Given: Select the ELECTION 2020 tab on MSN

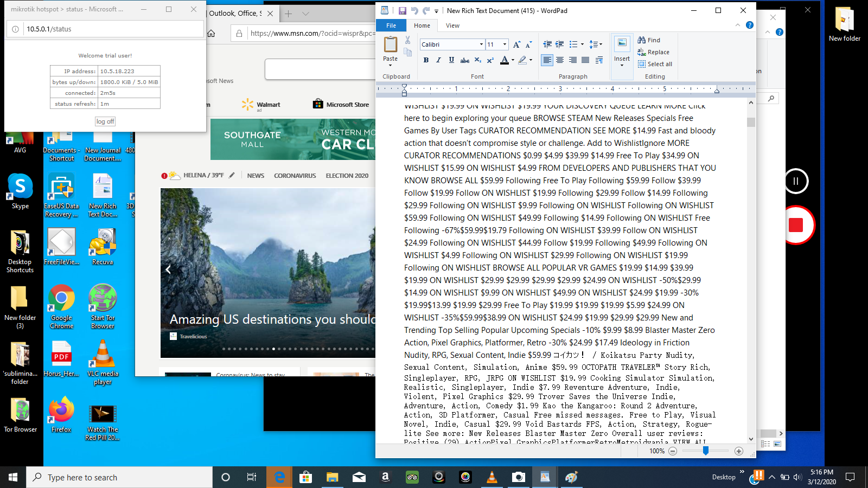Looking at the screenshot, I should (347, 176).
